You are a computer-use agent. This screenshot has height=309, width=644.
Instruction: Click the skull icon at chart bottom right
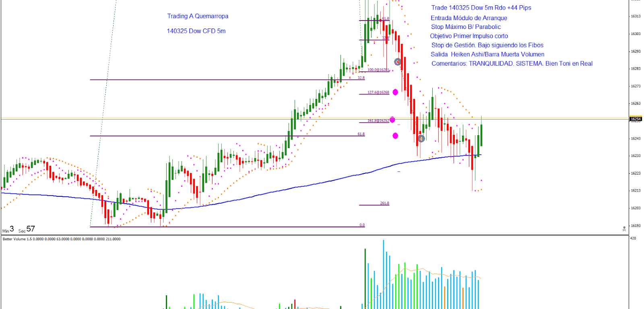click(624, 229)
